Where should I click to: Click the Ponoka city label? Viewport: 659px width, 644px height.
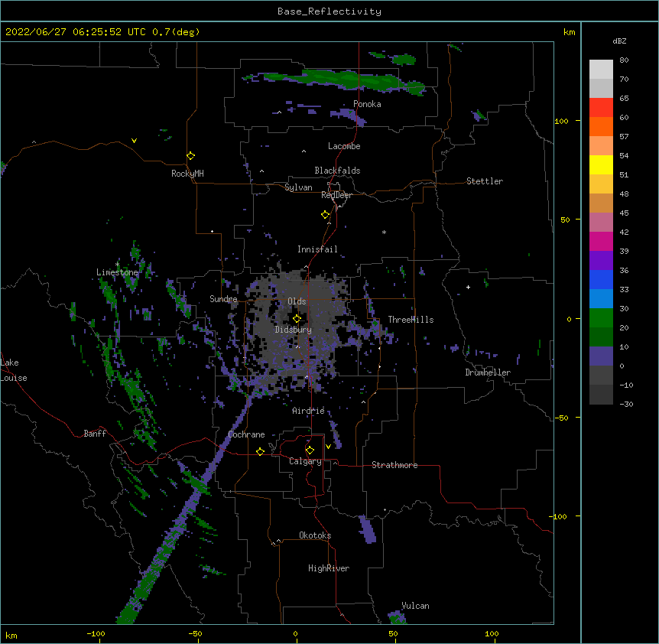click(367, 104)
